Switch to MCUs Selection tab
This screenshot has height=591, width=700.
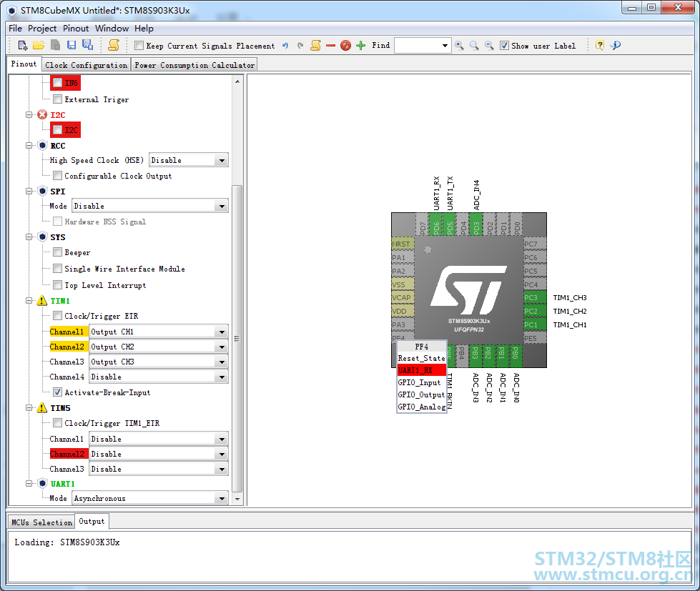pyautogui.click(x=41, y=522)
